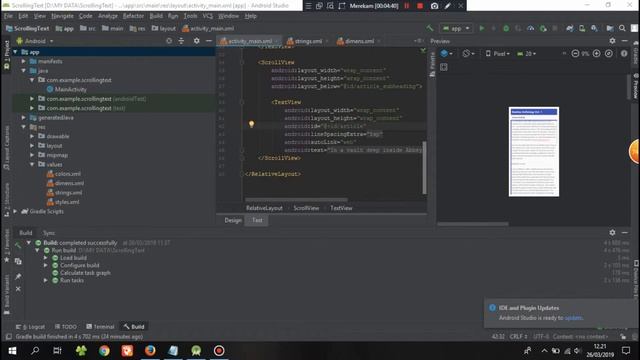640x360 pixels.
Task: Open Project panel gear settings
Action: [x=196, y=41]
